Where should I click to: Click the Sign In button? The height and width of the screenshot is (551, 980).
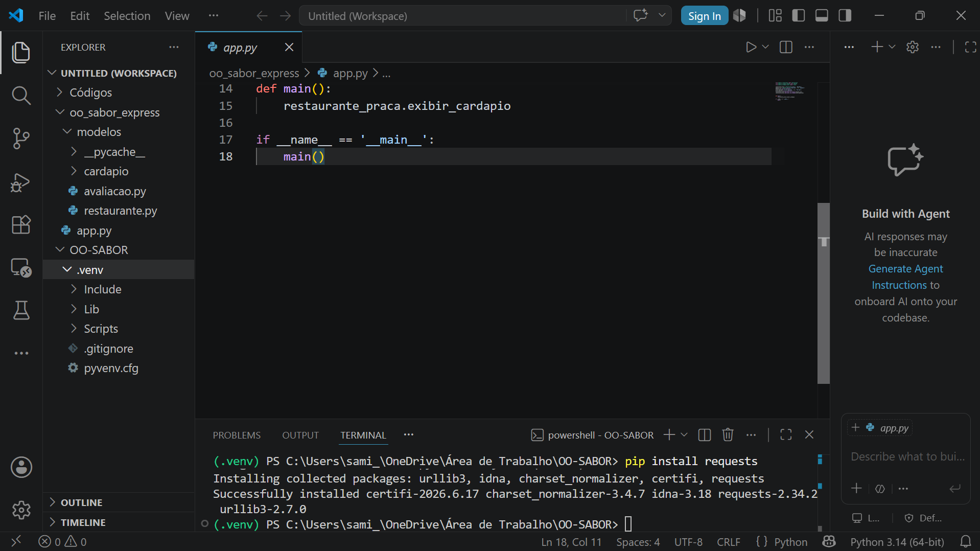(x=705, y=16)
